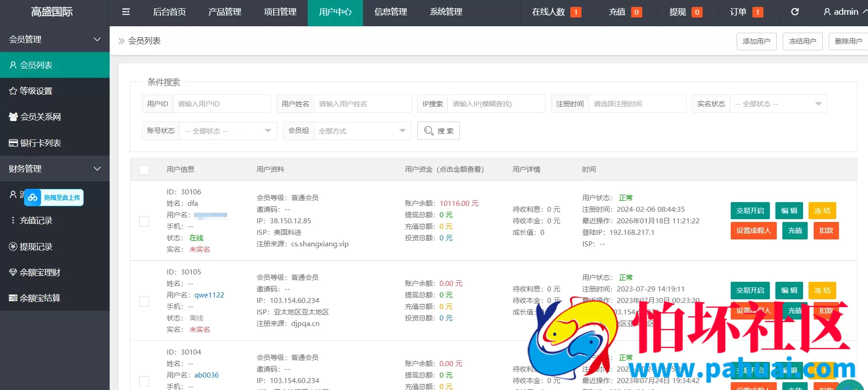Check the row checkbox for ID 30106
868x390 pixels.
pos(144,221)
